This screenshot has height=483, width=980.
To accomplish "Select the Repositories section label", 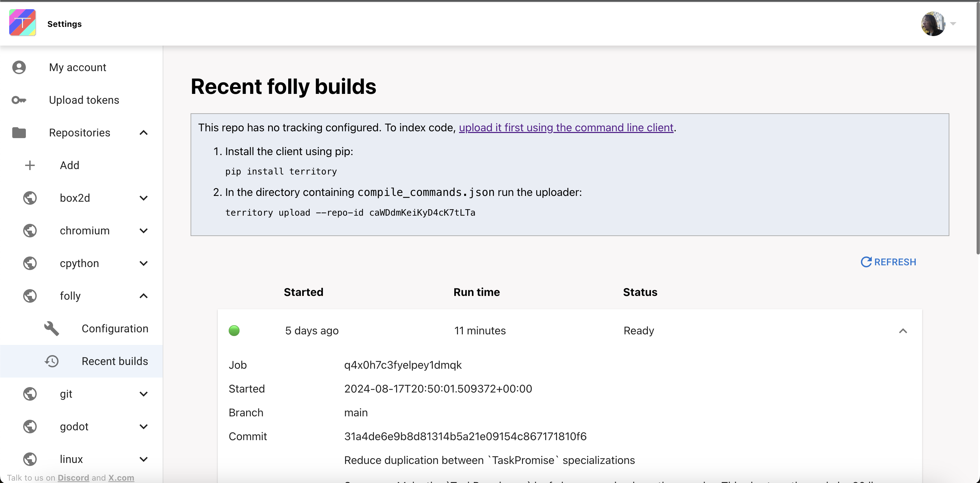I will point(80,133).
